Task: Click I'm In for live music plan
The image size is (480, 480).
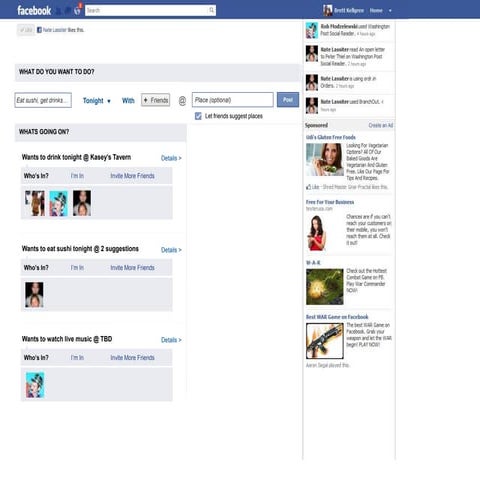Action: point(77,358)
